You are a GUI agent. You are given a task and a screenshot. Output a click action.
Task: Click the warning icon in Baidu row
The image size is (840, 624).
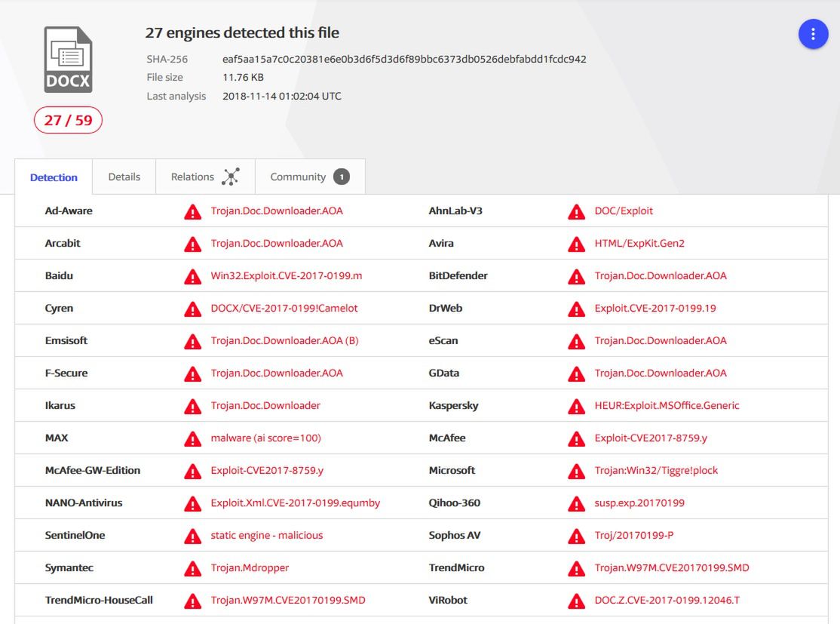click(x=193, y=277)
